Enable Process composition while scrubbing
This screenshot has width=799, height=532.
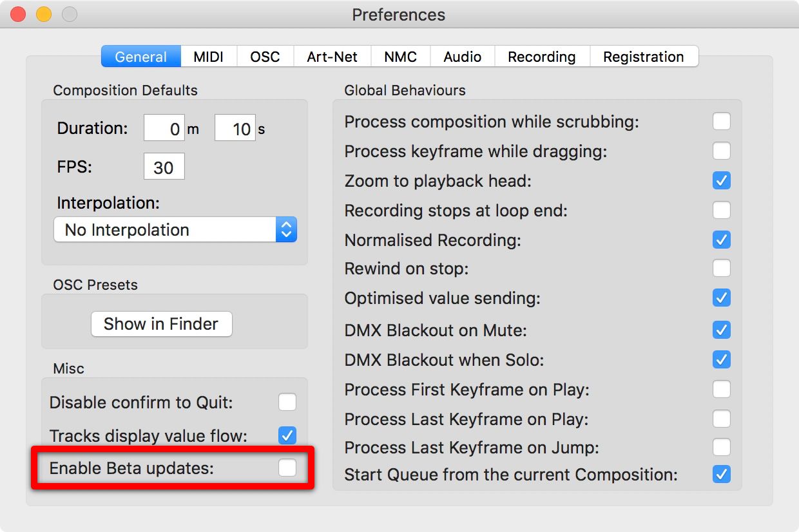[x=722, y=121]
